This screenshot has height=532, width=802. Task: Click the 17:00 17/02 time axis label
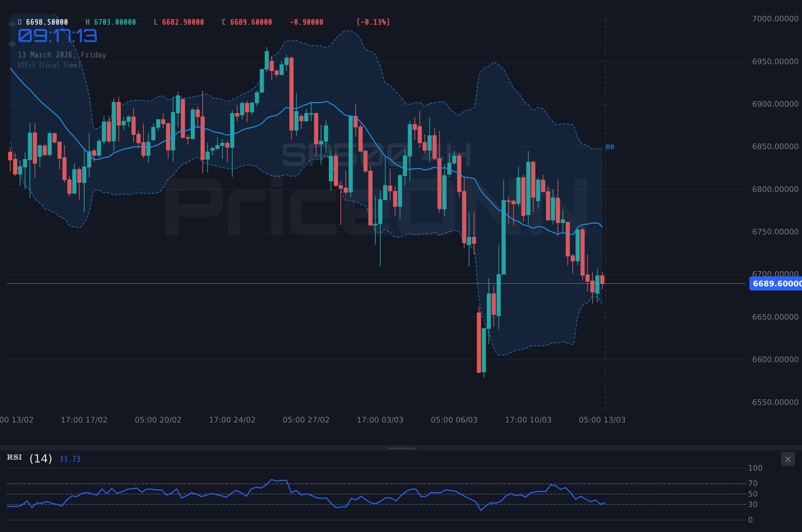tap(84, 420)
